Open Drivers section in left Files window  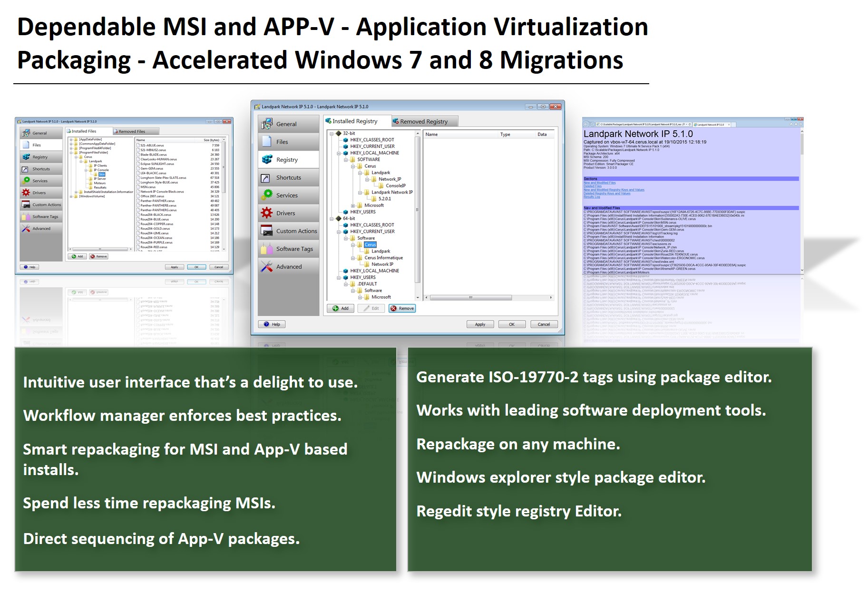(x=41, y=193)
